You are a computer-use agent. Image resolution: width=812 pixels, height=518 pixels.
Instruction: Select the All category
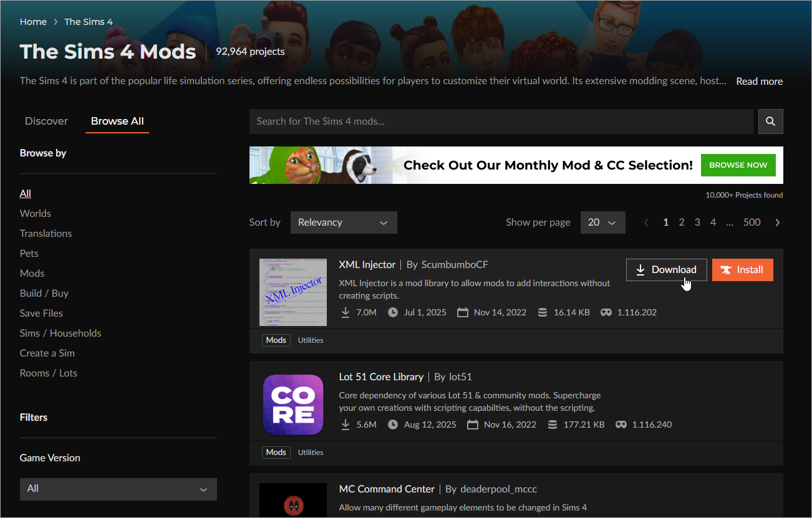(26, 193)
